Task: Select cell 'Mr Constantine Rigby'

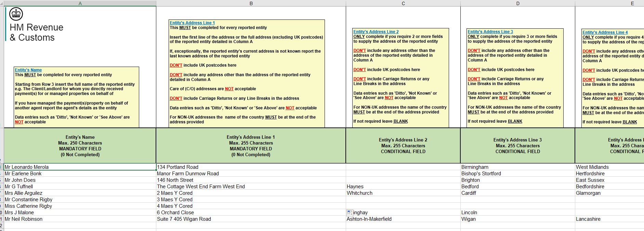Action: [x=80, y=200]
